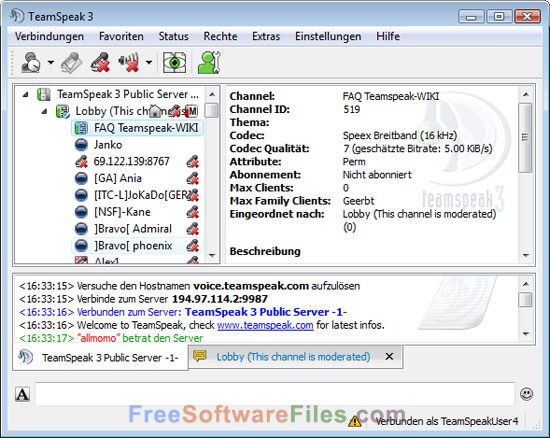The width and height of the screenshot is (550, 438).
Task: Collapse the TeamSpeak 3 Public Server tree node
Action: click(x=25, y=94)
